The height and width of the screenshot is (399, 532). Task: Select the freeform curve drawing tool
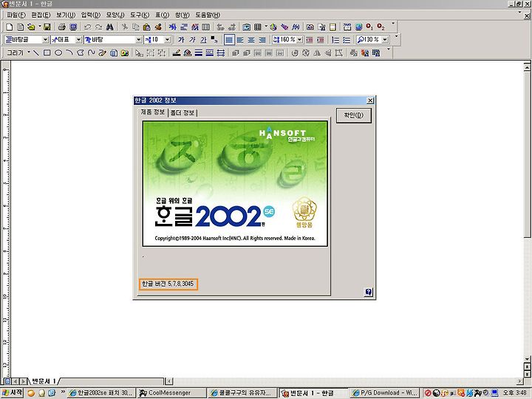(x=92, y=52)
